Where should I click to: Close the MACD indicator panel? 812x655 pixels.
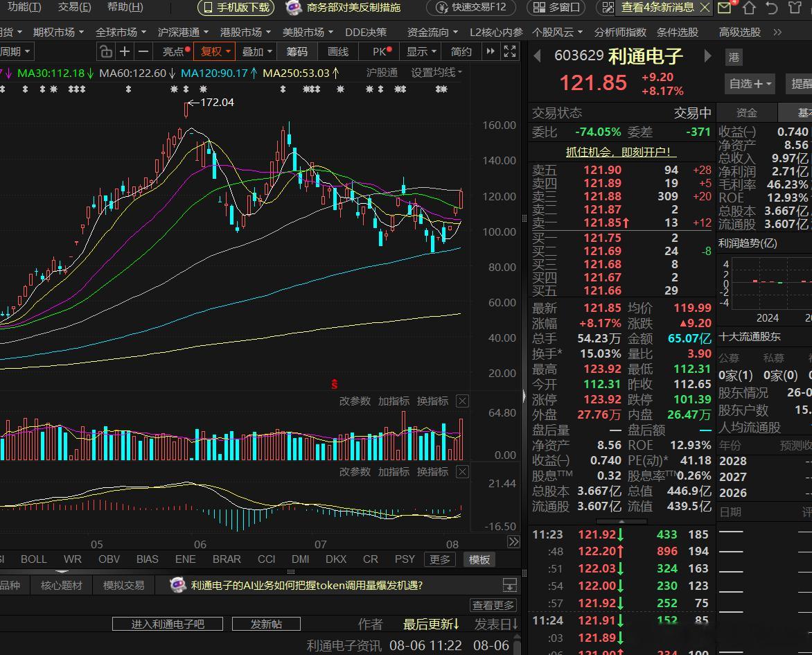[x=462, y=471]
